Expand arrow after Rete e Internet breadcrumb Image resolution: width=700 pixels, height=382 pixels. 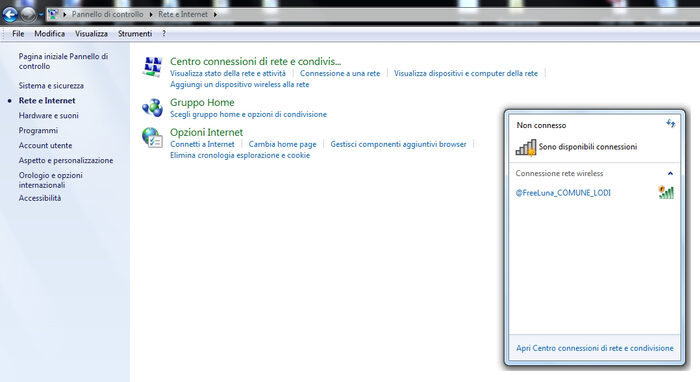[x=215, y=15]
